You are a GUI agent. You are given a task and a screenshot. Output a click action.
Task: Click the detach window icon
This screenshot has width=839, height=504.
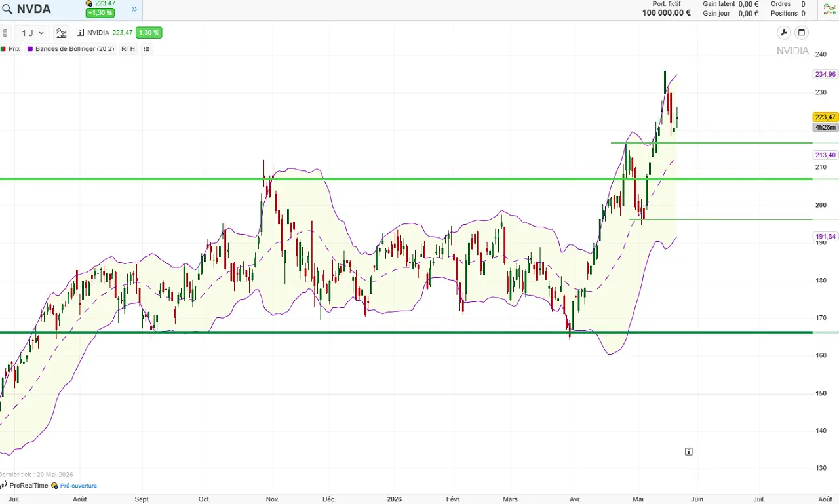point(801,33)
